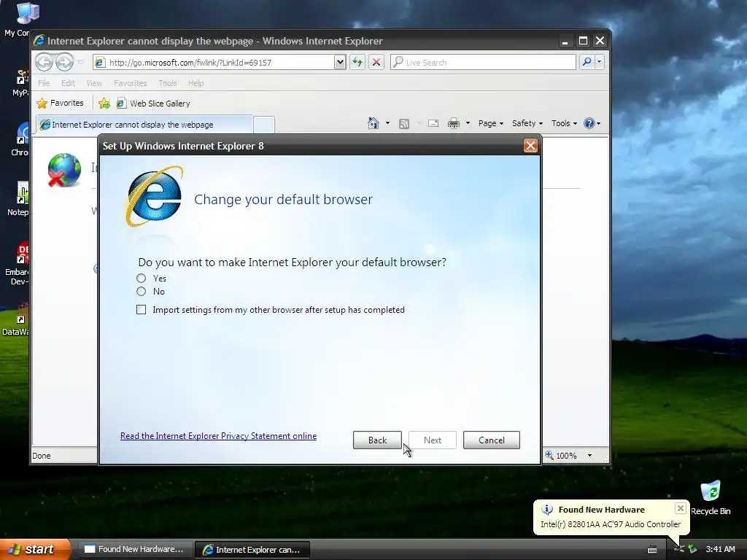The width and height of the screenshot is (747, 560).
Task: Click the Back button in setup dialog
Action: tap(377, 440)
